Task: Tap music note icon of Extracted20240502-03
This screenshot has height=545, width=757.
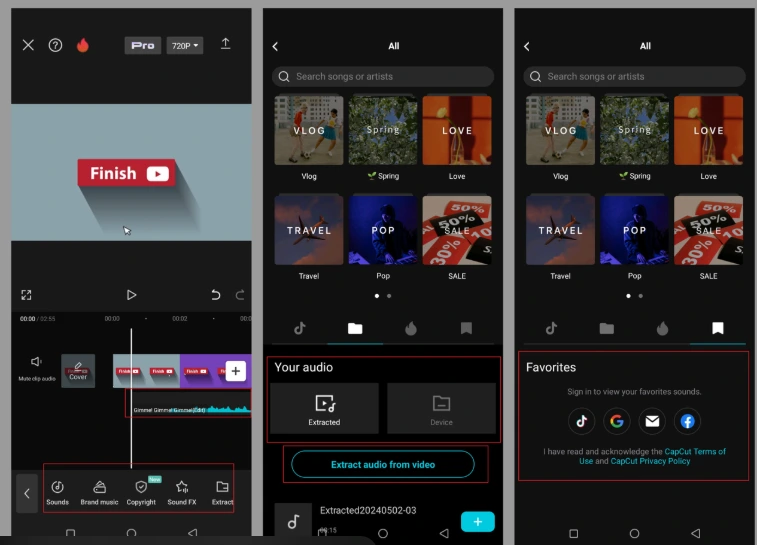Action: tap(293, 521)
